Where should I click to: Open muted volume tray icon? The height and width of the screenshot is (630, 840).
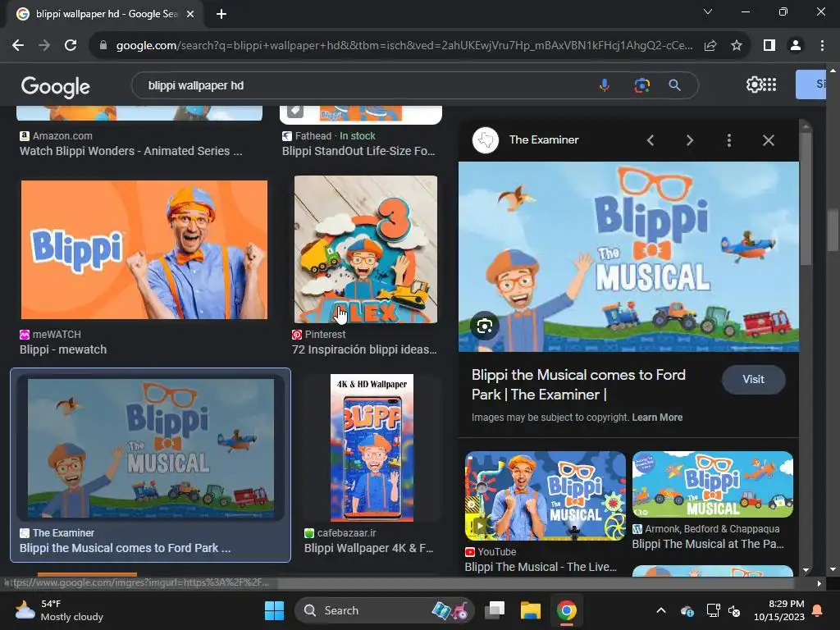734,610
